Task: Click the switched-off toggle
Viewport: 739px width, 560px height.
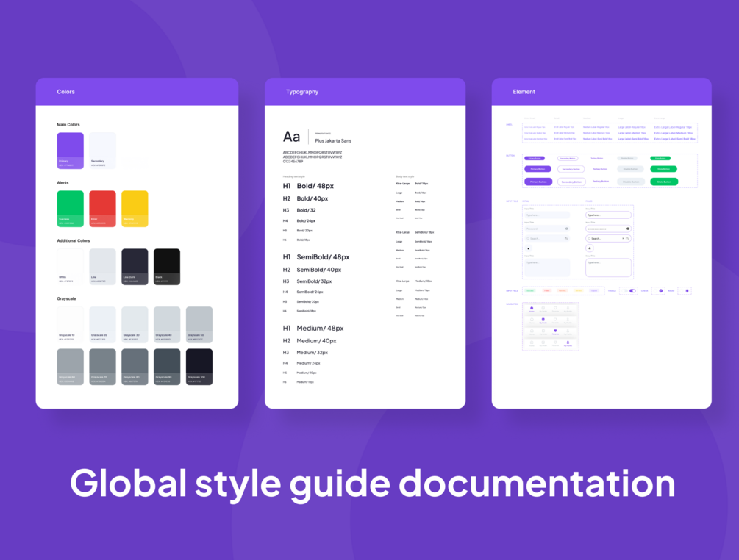Action: click(x=624, y=290)
